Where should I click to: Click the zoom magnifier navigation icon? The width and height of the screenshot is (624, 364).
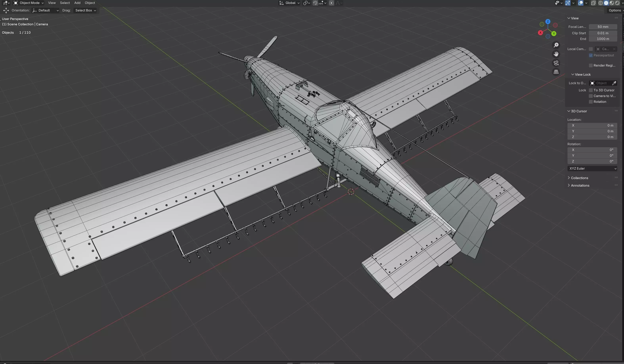click(x=556, y=45)
